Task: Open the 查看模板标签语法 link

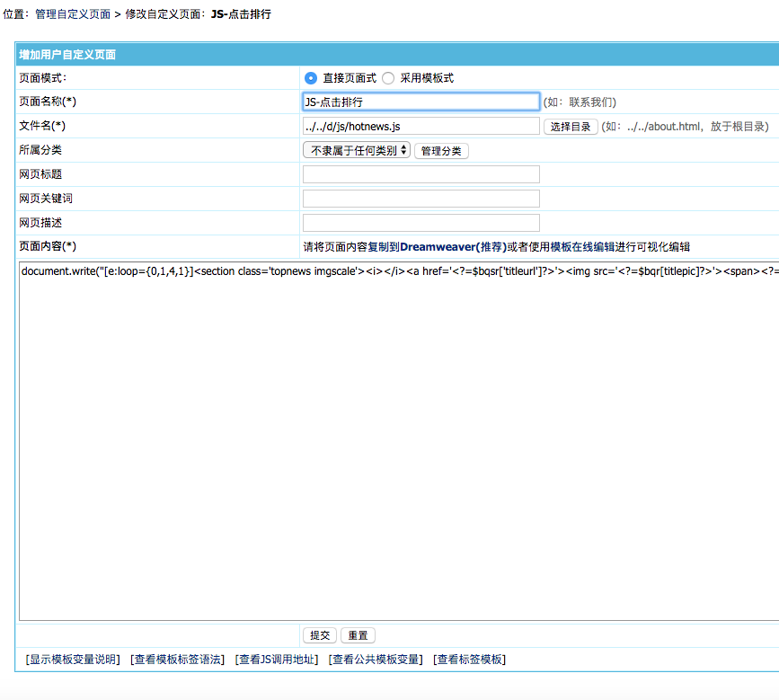Action: [177, 660]
